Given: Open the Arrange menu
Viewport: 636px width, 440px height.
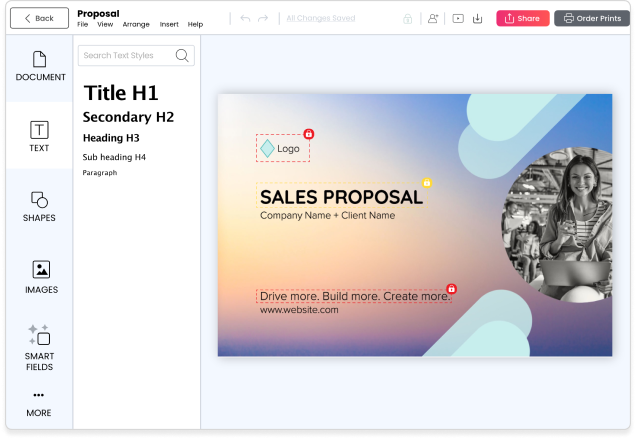Looking at the screenshot, I should 136,24.
